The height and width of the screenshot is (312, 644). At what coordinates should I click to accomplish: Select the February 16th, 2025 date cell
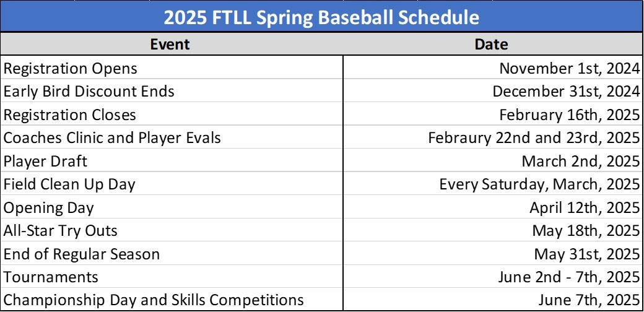(493, 114)
